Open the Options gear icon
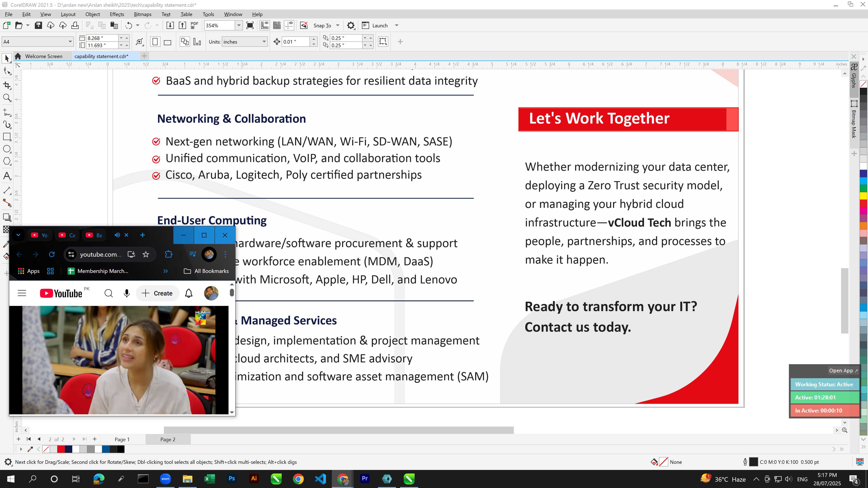Viewport: 868px width, 488px height. [351, 26]
